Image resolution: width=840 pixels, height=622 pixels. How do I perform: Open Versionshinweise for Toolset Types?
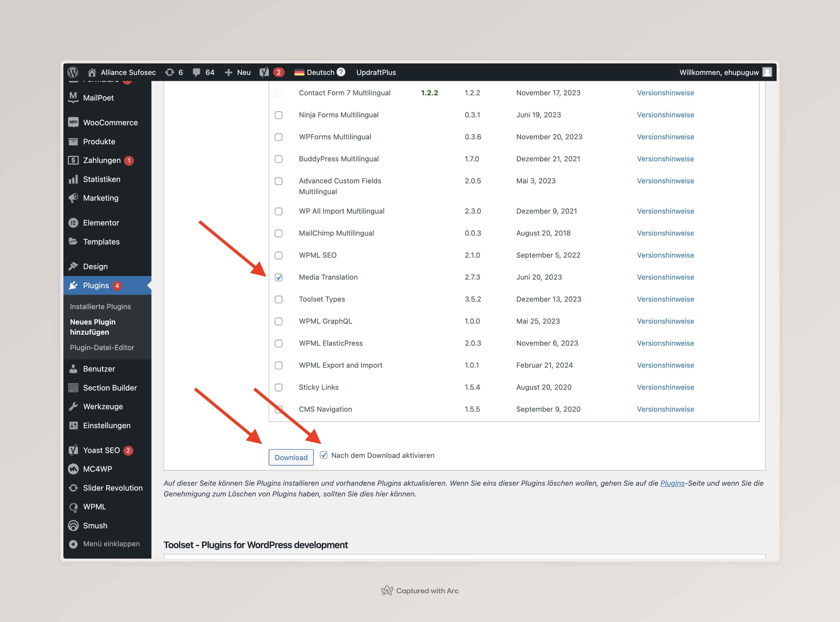click(665, 299)
